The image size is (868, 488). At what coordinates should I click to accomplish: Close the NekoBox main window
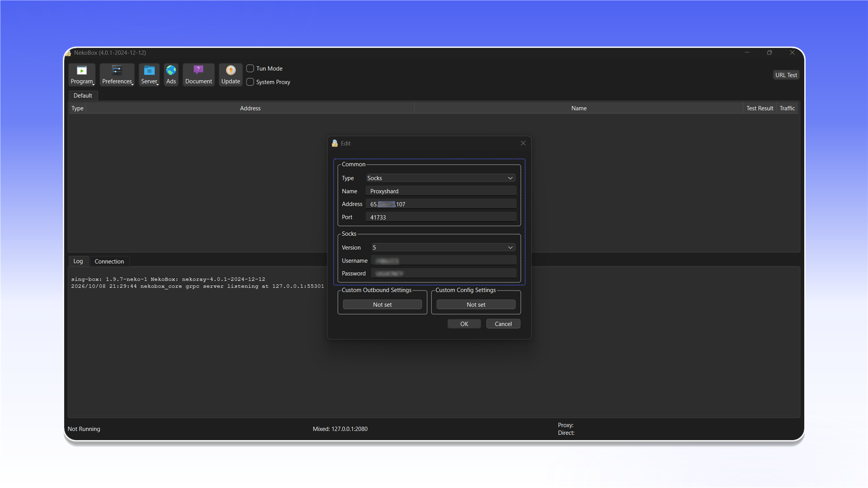click(x=792, y=52)
